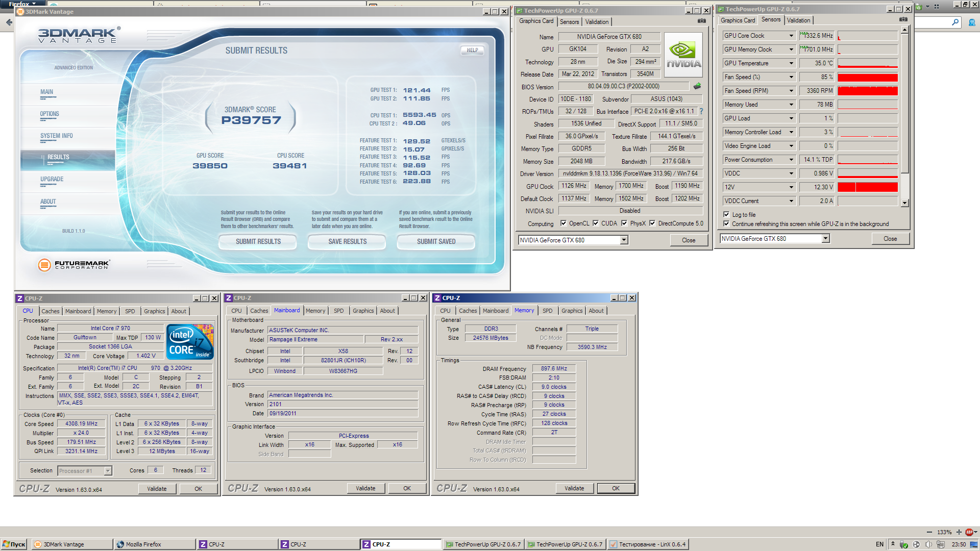980x551 pixels.
Task: Click the BIOS save chip icon
Action: pos(697,86)
